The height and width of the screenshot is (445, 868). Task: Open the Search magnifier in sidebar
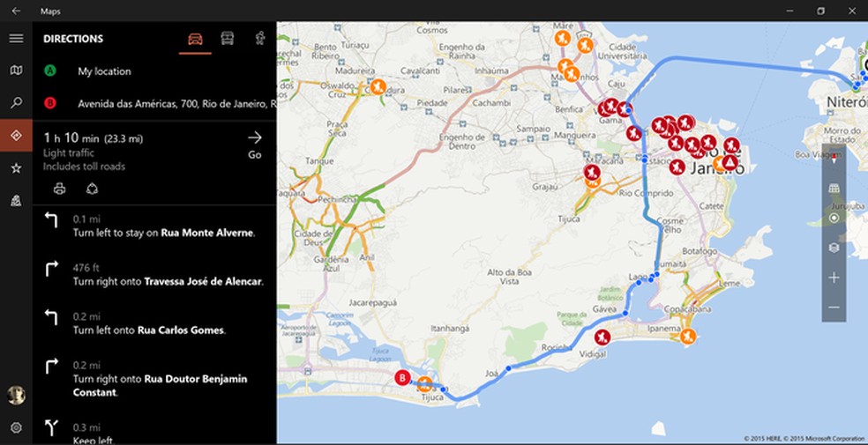click(x=16, y=102)
